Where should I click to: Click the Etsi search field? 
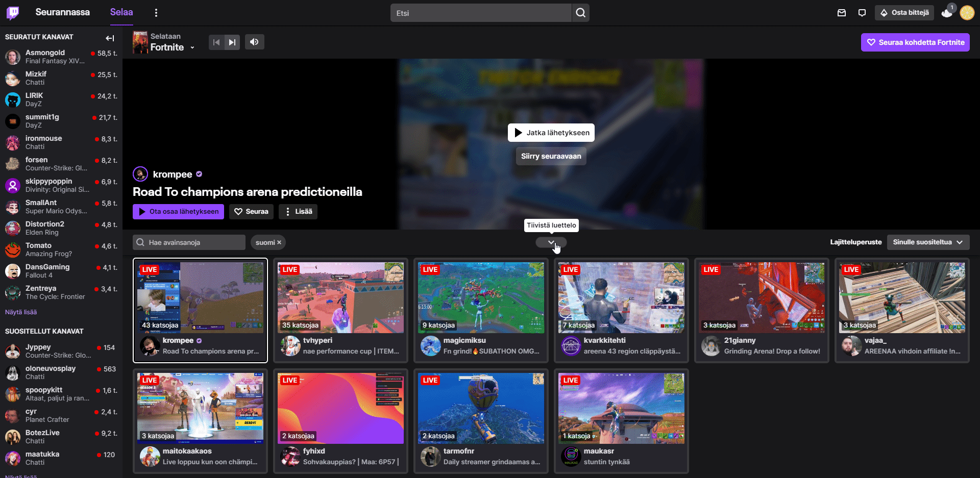[481, 13]
